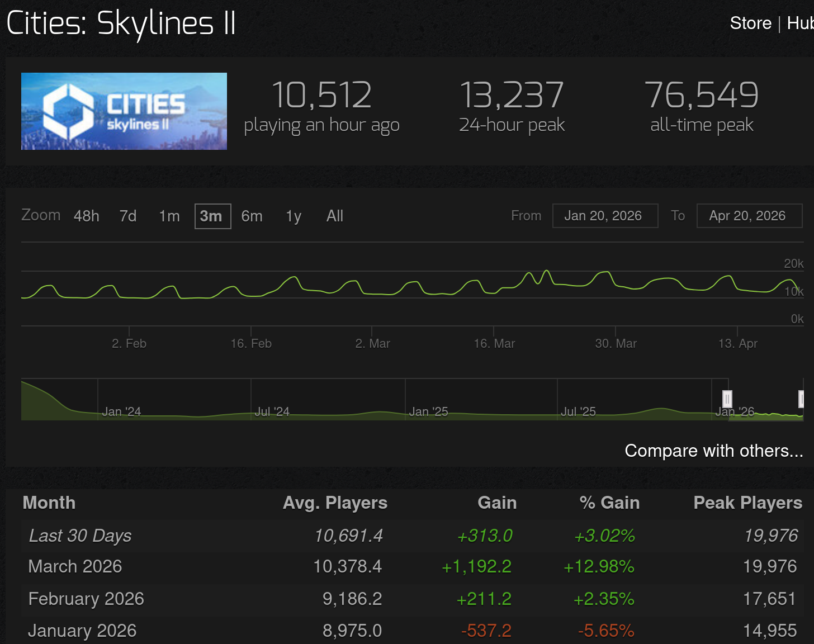The height and width of the screenshot is (644, 814).
Task: Click the 10,691.4 average players value
Action: pos(348,536)
